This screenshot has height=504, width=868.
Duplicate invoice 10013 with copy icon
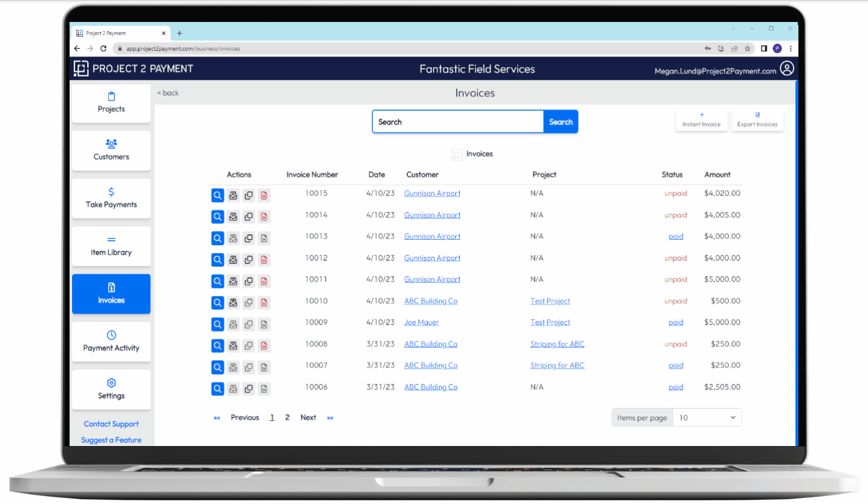[248, 238]
